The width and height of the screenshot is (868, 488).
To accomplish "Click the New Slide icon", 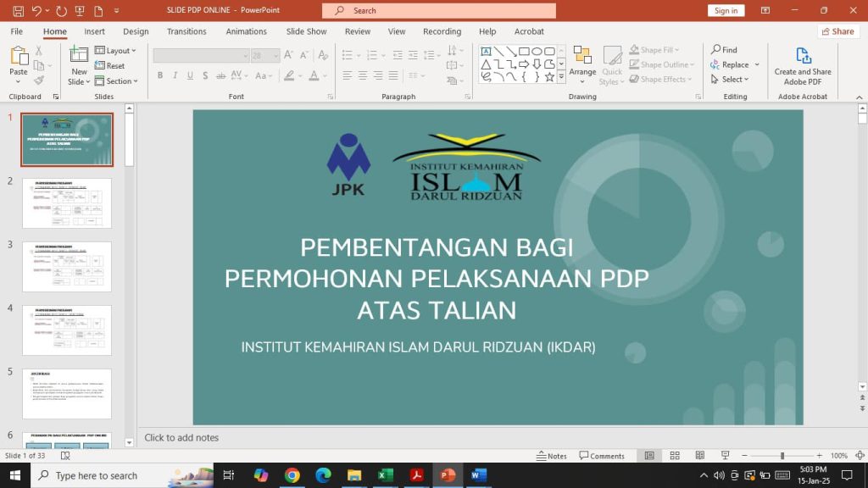I will [79, 55].
